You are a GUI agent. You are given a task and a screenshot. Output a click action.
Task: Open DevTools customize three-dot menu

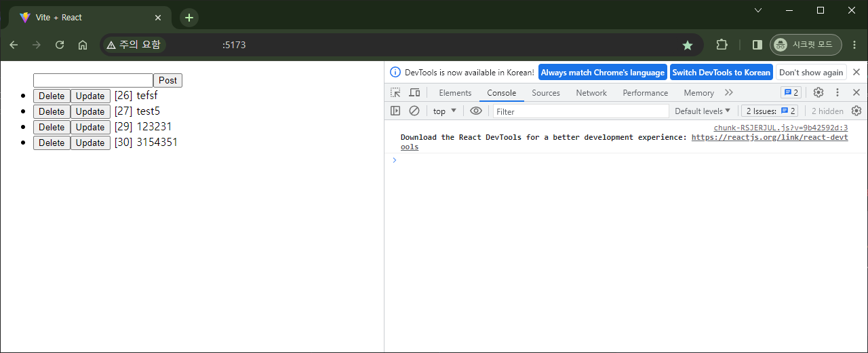coord(837,92)
